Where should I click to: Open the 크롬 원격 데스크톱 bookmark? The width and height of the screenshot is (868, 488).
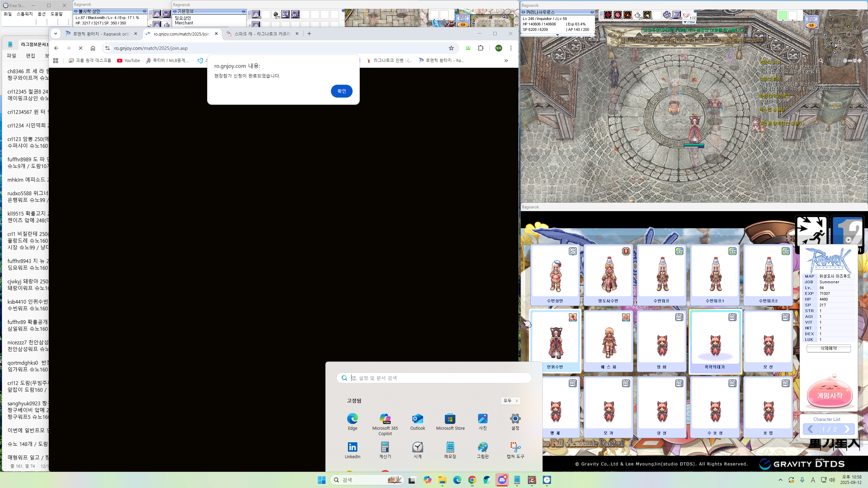[90, 60]
